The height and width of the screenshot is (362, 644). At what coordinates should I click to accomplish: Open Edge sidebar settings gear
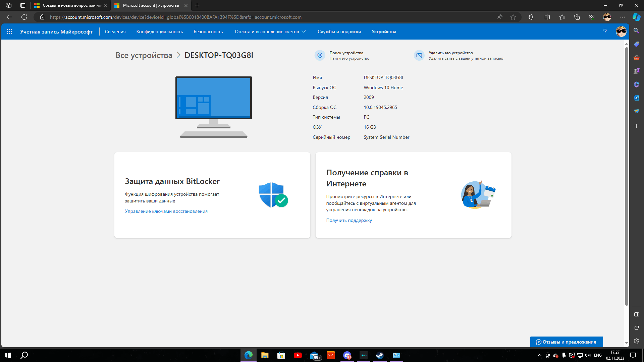[x=636, y=341]
